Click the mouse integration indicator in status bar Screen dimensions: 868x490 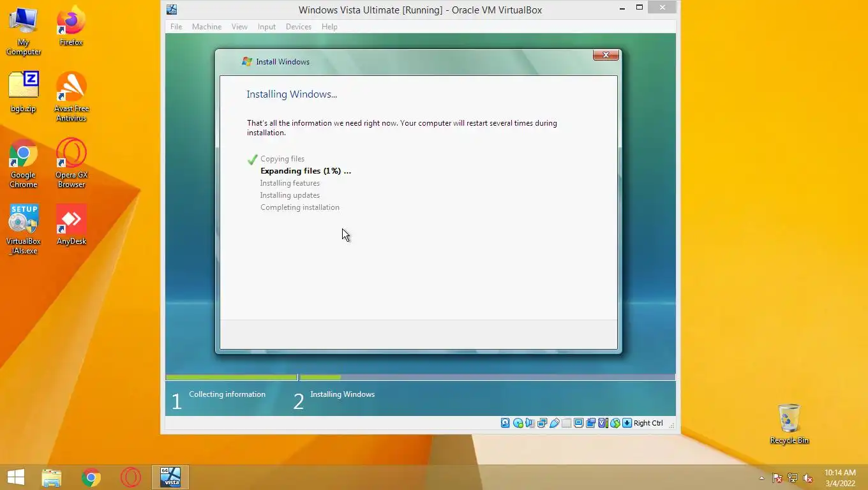615,423
